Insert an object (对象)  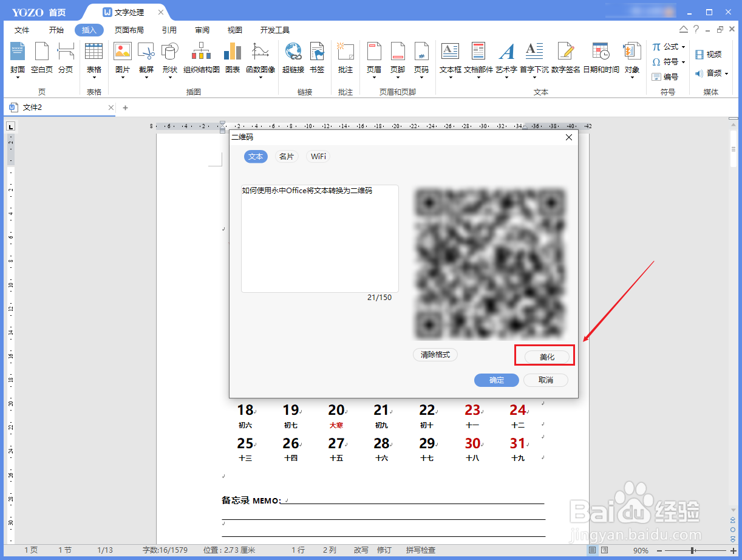tap(632, 60)
